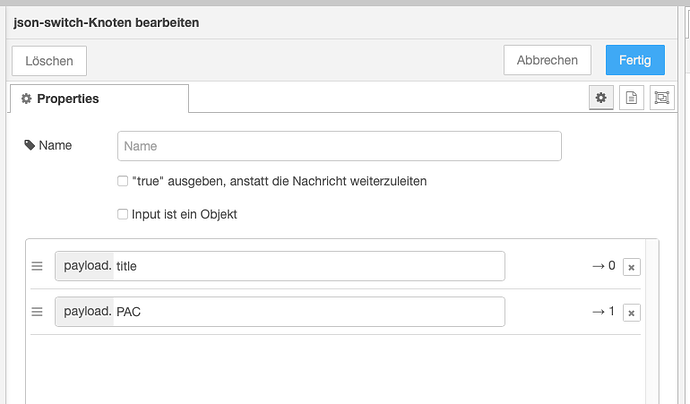
Task: Cancel editing with Abbrechen
Action: (x=547, y=60)
